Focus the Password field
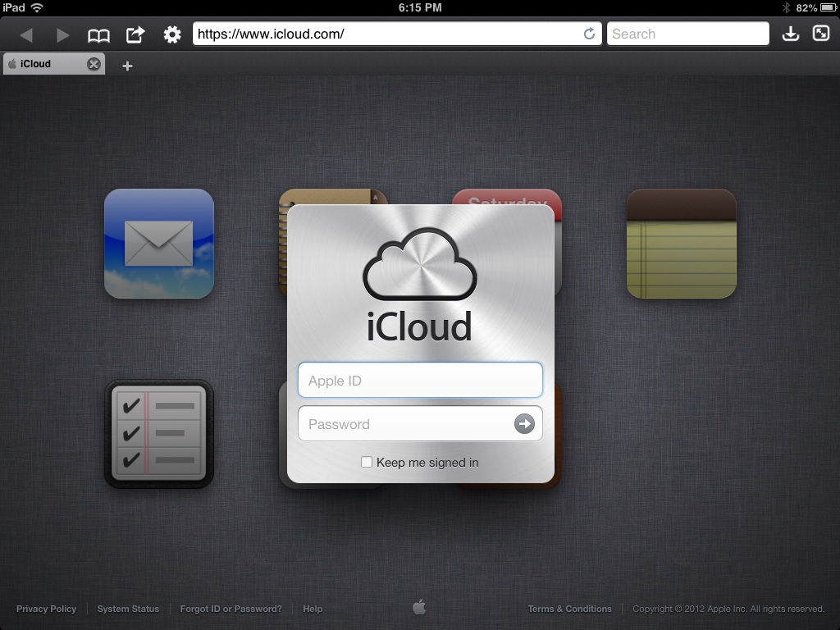 coord(420,424)
